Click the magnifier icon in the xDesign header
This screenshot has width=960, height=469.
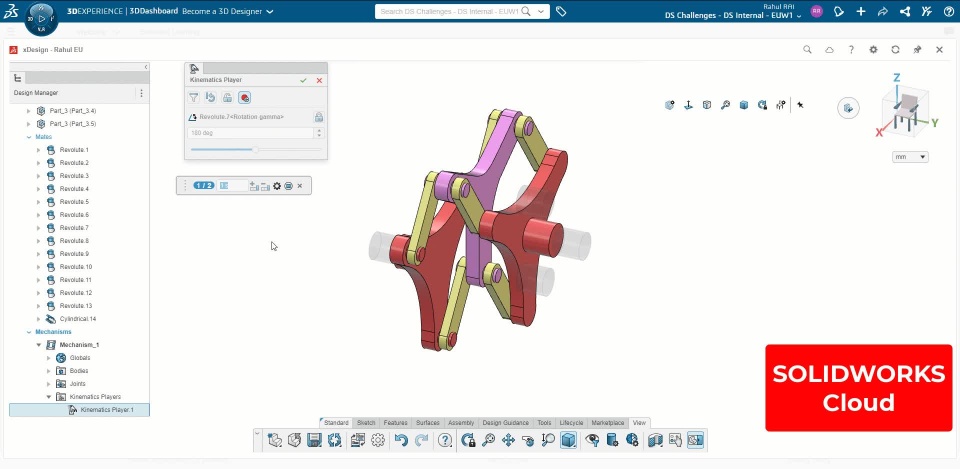[x=807, y=50]
